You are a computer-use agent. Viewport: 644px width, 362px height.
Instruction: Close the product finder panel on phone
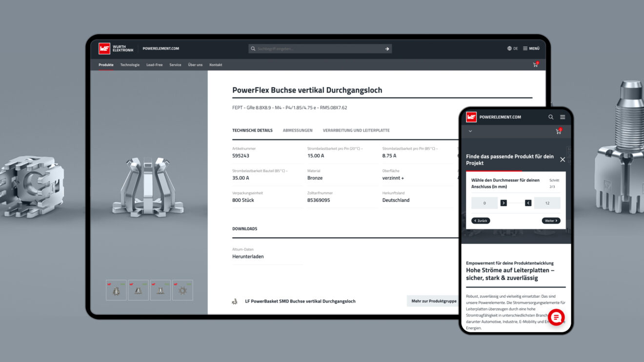point(563,160)
